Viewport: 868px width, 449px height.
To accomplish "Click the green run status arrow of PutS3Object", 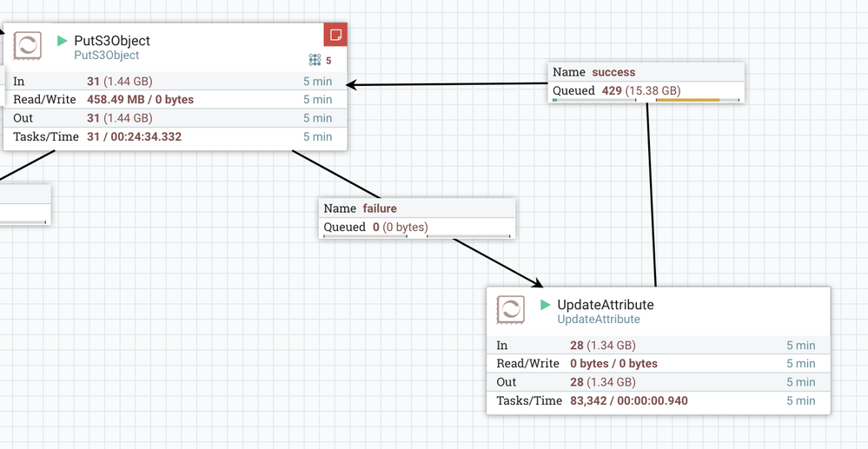I will 63,41.
